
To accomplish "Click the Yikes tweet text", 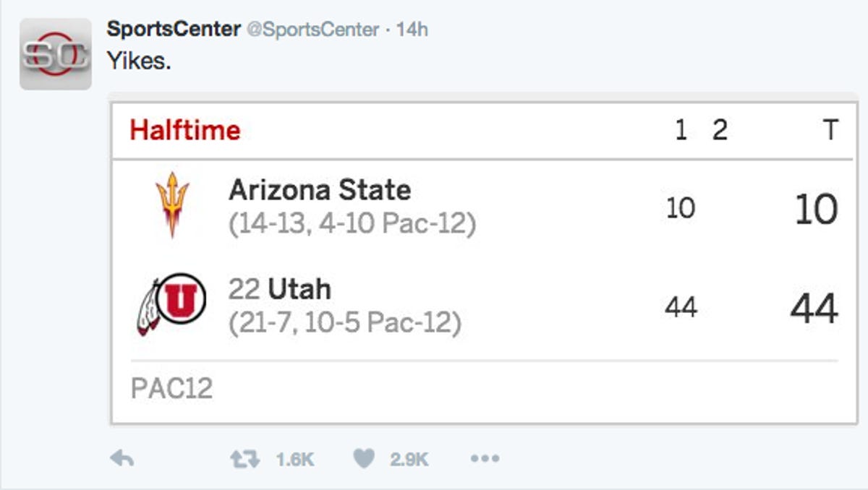I will coord(139,61).
